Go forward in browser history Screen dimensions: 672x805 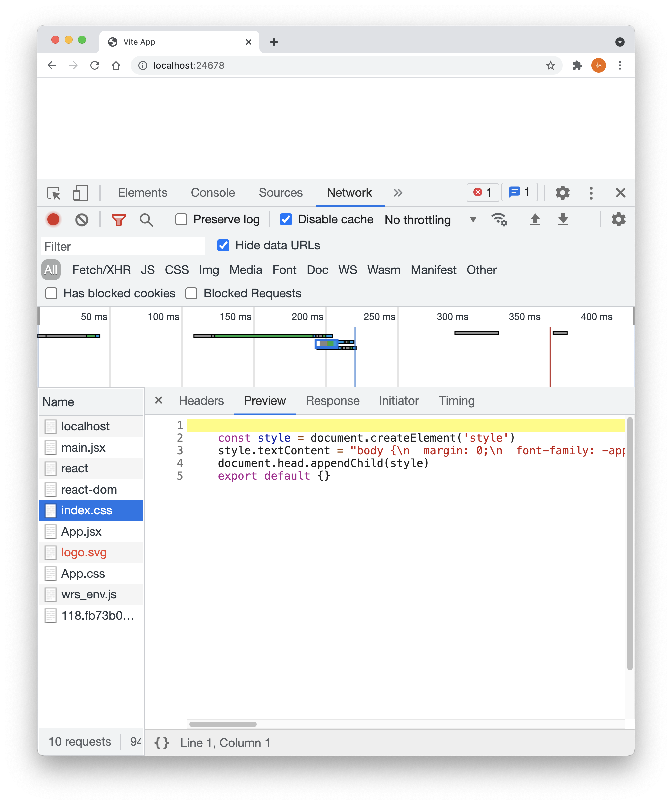[x=73, y=66]
